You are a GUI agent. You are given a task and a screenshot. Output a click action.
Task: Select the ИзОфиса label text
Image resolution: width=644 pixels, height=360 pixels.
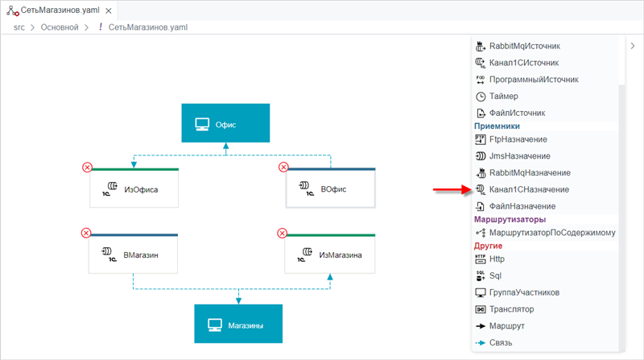tap(141, 190)
